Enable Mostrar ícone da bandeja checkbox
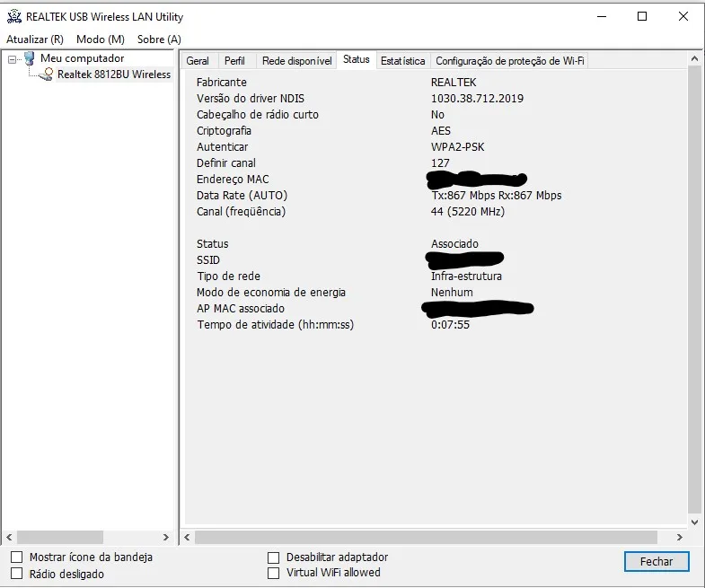This screenshot has height=588, width=705. [x=17, y=557]
